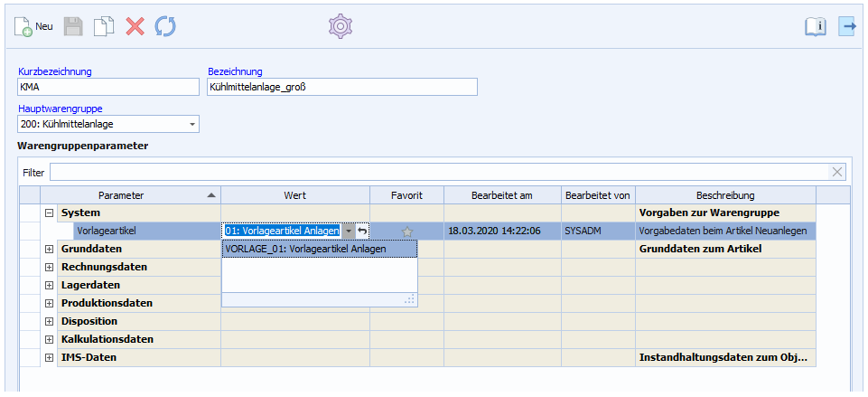
Task: Click the blue Refresh arrows icon
Action: tap(165, 27)
